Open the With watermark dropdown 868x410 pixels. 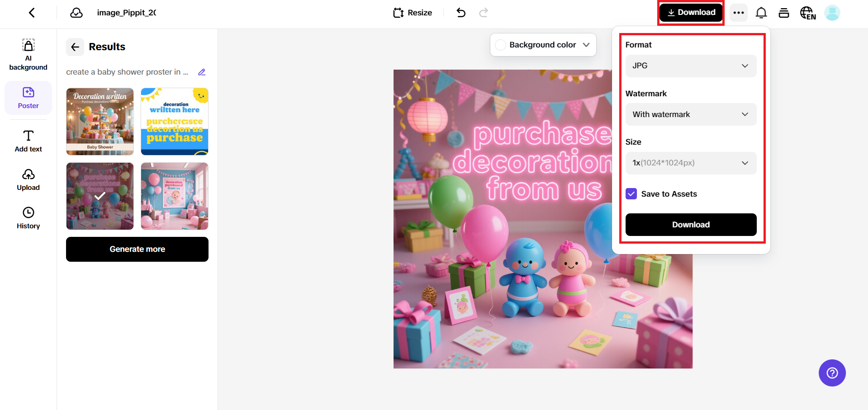(691, 114)
